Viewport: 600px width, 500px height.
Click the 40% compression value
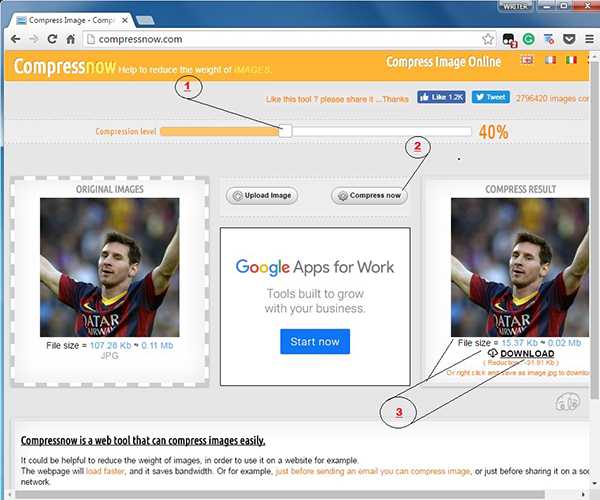(x=494, y=132)
